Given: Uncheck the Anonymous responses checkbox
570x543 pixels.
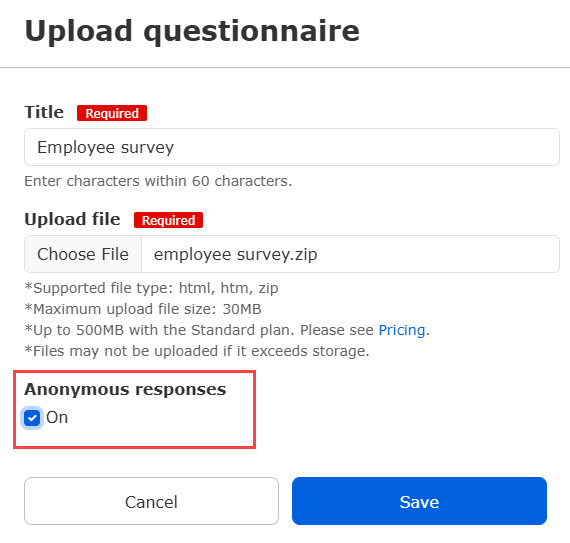Looking at the screenshot, I should point(32,418).
